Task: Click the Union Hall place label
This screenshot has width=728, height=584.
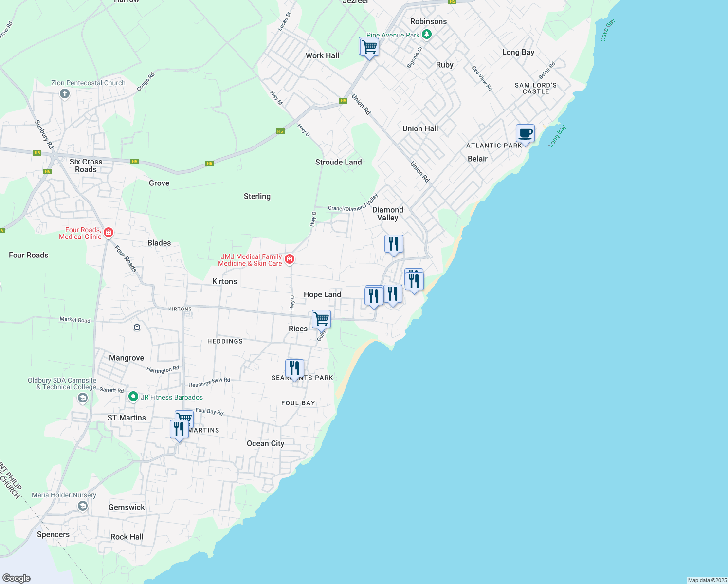Action: coord(420,128)
